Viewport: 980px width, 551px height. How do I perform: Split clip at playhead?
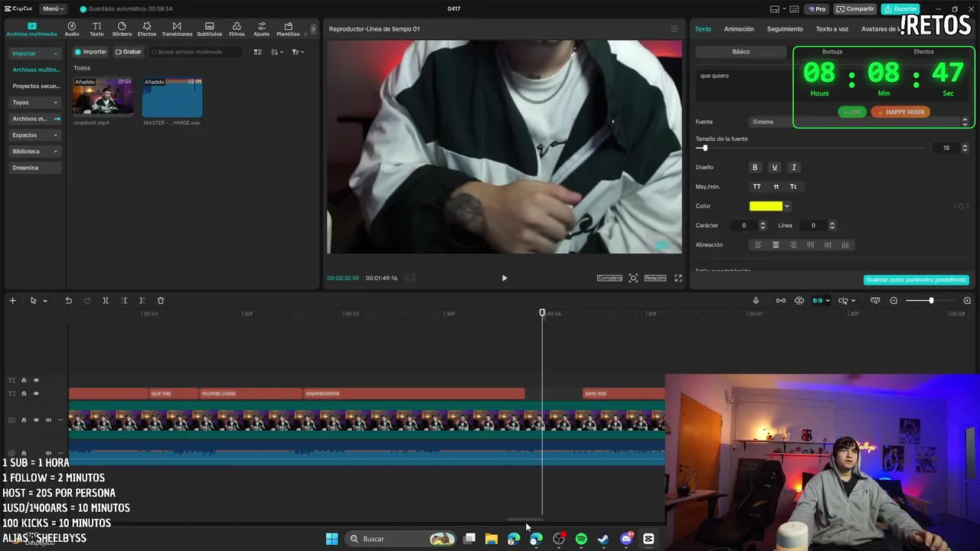(x=106, y=301)
